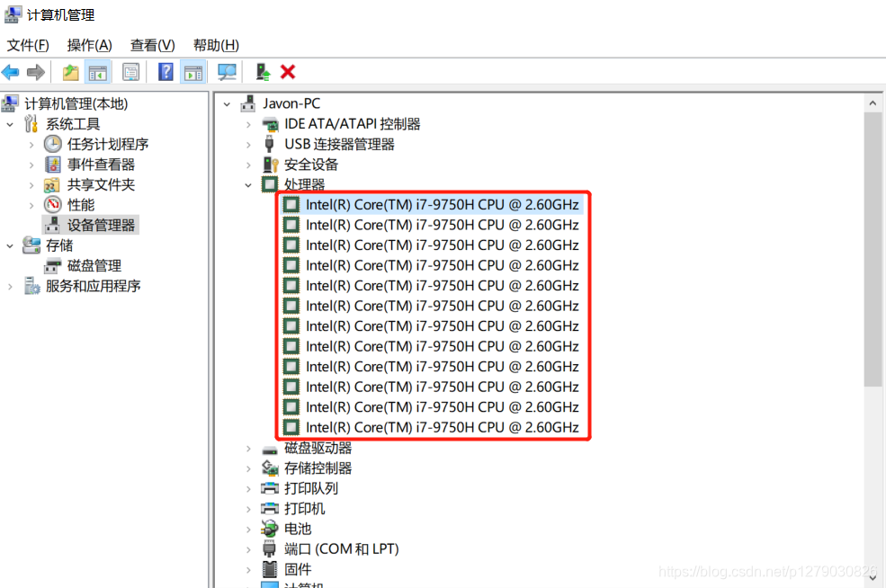Viewport: 886px width, 588px height.
Task: Click the 存储控制器 icon
Action: pyautogui.click(x=270, y=468)
